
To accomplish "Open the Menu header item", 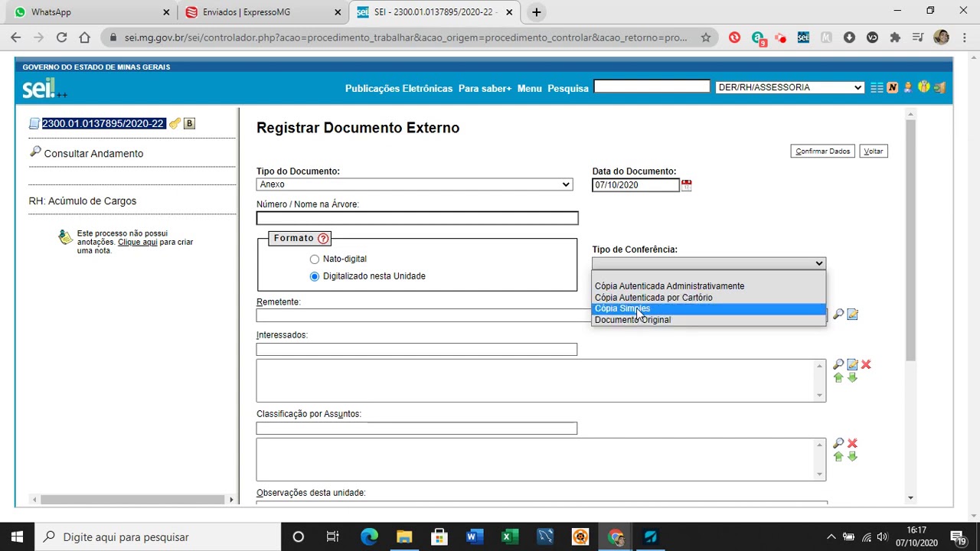I will click(529, 89).
